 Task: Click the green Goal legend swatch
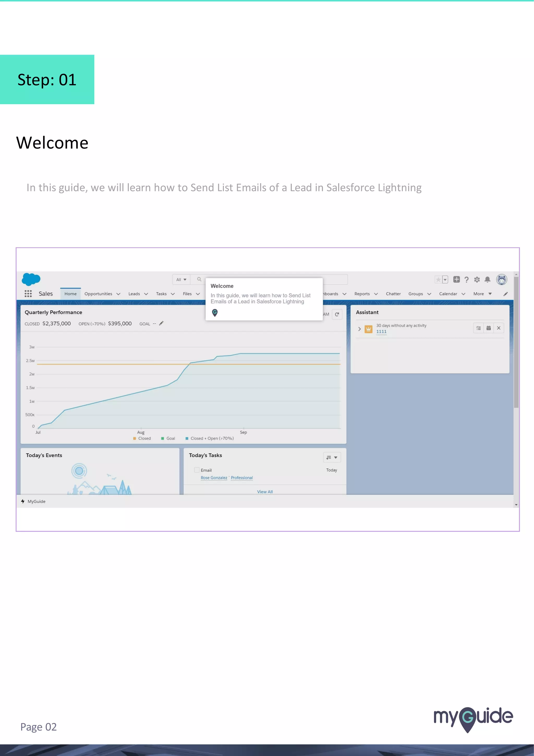pos(162,438)
